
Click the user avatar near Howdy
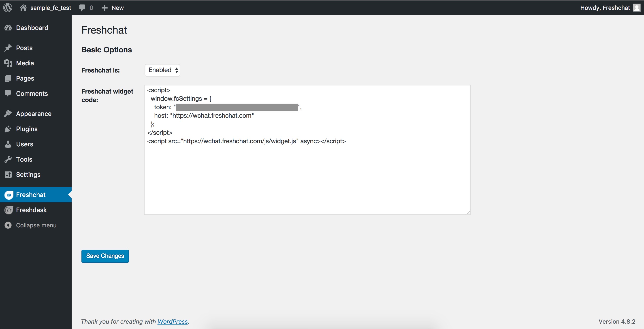click(x=636, y=8)
